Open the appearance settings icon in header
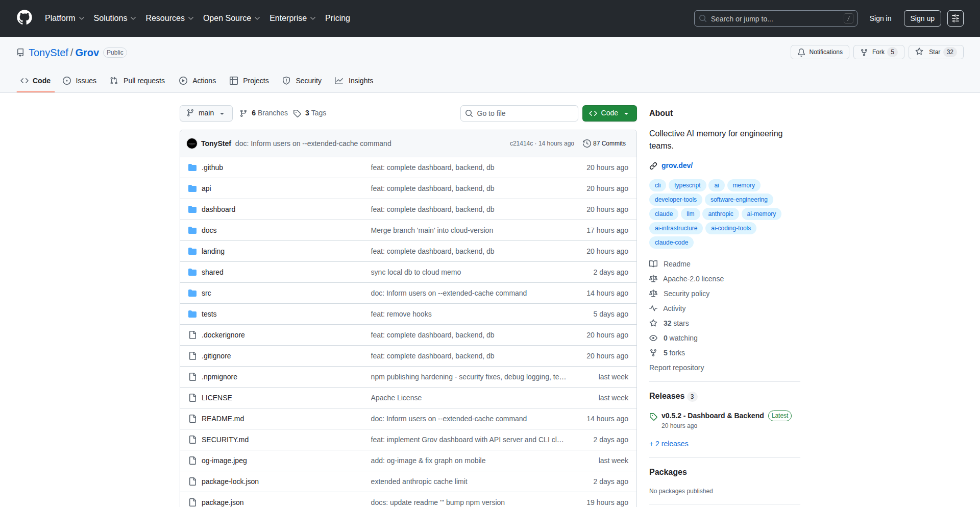Viewport: 980px width, 507px height. point(955,18)
